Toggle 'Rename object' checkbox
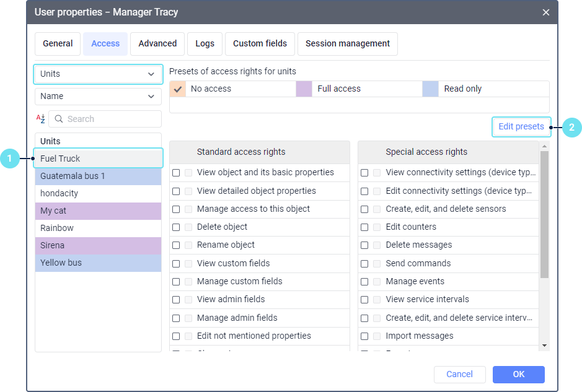Image resolution: width=582 pixels, height=392 pixels. 176,245
